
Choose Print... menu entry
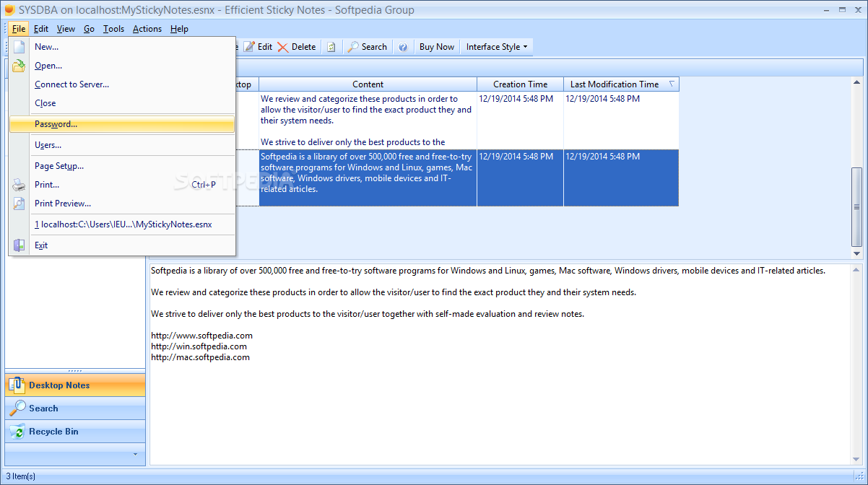point(121,185)
